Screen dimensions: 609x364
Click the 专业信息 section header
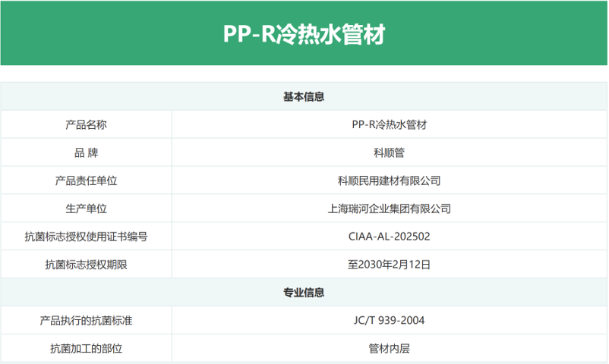pyautogui.click(x=304, y=292)
